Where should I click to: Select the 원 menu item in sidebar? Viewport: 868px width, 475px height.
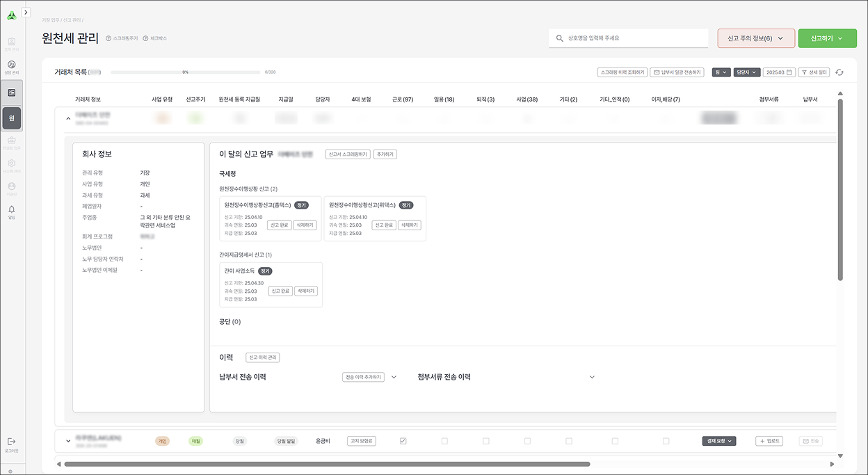(11, 119)
